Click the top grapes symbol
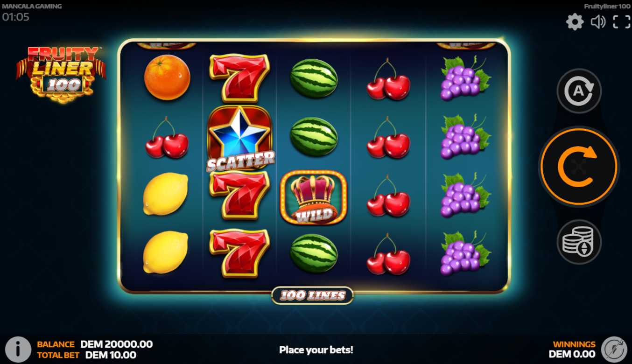The height and width of the screenshot is (364, 632). pyautogui.click(x=465, y=78)
